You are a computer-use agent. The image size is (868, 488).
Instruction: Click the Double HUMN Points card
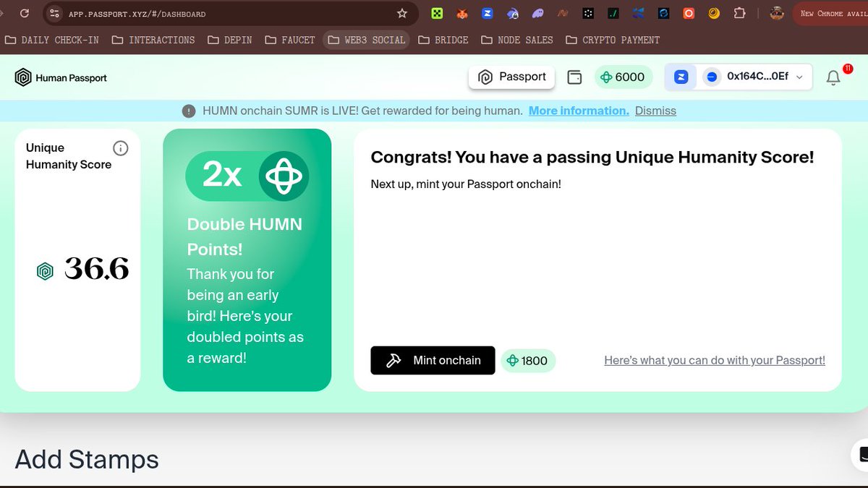click(x=247, y=260)
